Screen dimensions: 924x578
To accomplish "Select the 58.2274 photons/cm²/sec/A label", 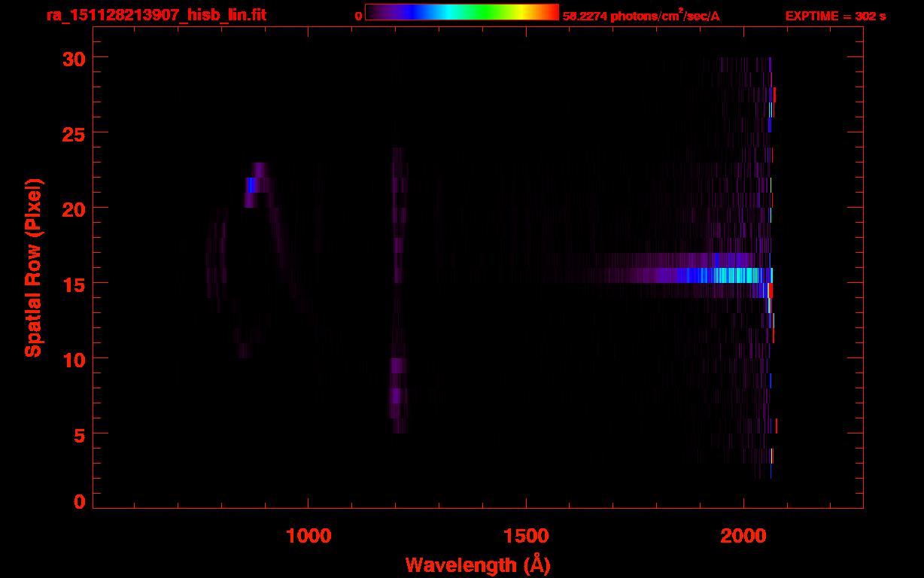I will pos(641,15).
